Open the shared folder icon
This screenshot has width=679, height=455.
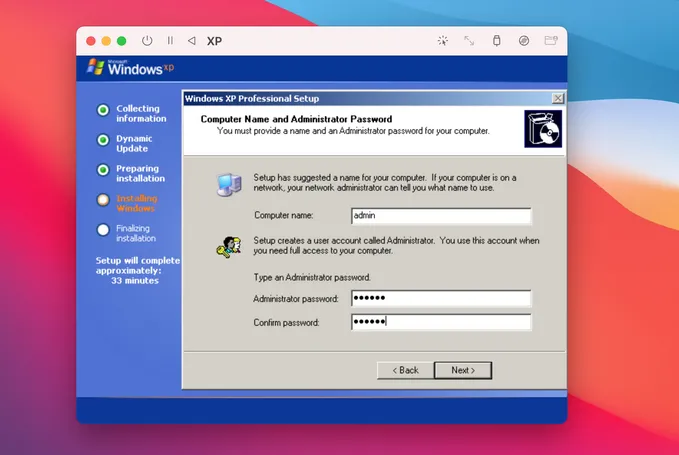tap(551, 41)
